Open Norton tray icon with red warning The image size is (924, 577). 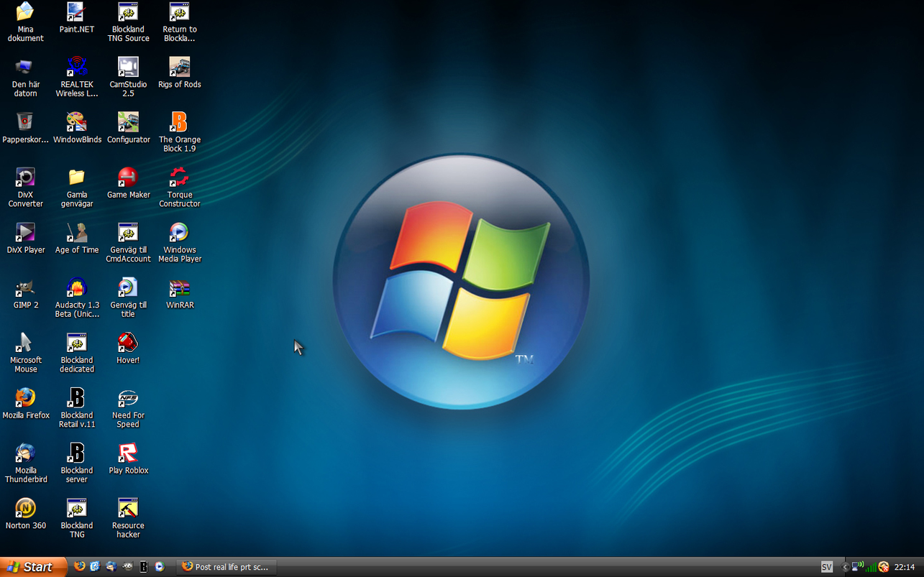click(884, 567)
